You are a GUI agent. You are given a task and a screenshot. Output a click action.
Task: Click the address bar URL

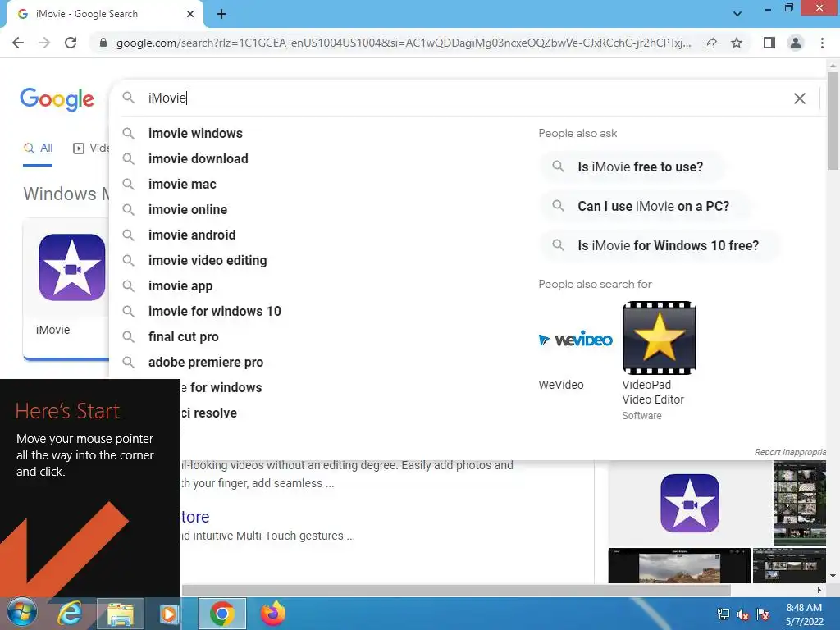[403, 43]
